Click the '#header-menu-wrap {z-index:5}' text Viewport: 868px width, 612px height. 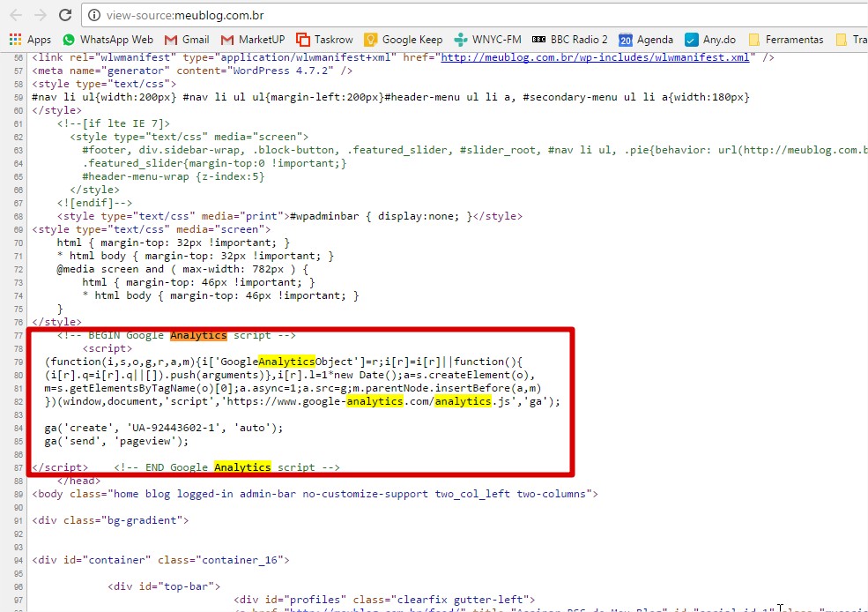coord(174,176)
